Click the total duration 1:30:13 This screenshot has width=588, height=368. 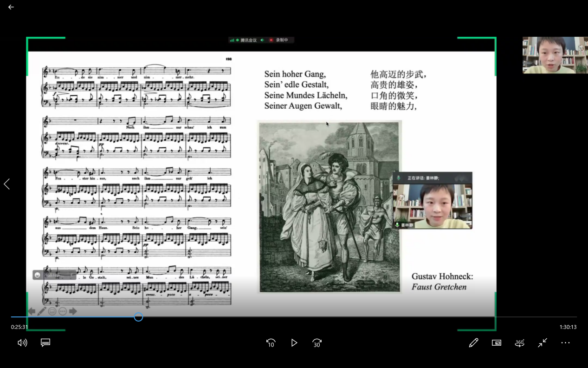tap(568, 327)
